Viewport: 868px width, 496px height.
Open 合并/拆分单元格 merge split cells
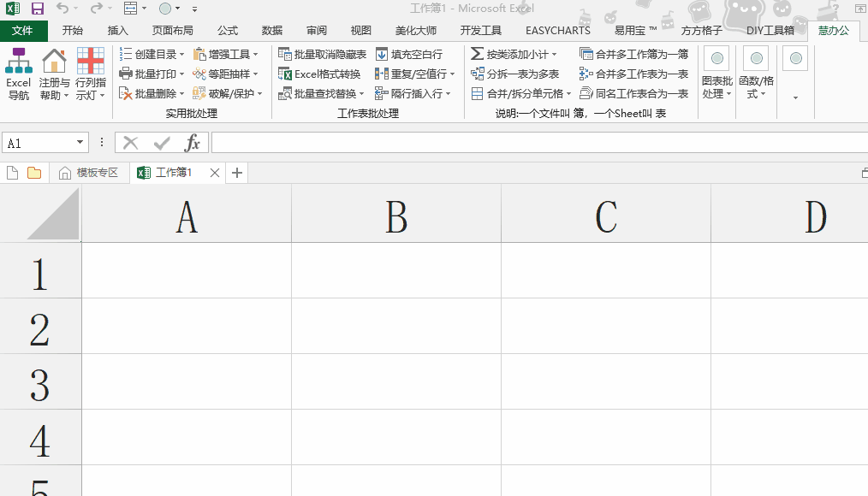tap(521, 93)
